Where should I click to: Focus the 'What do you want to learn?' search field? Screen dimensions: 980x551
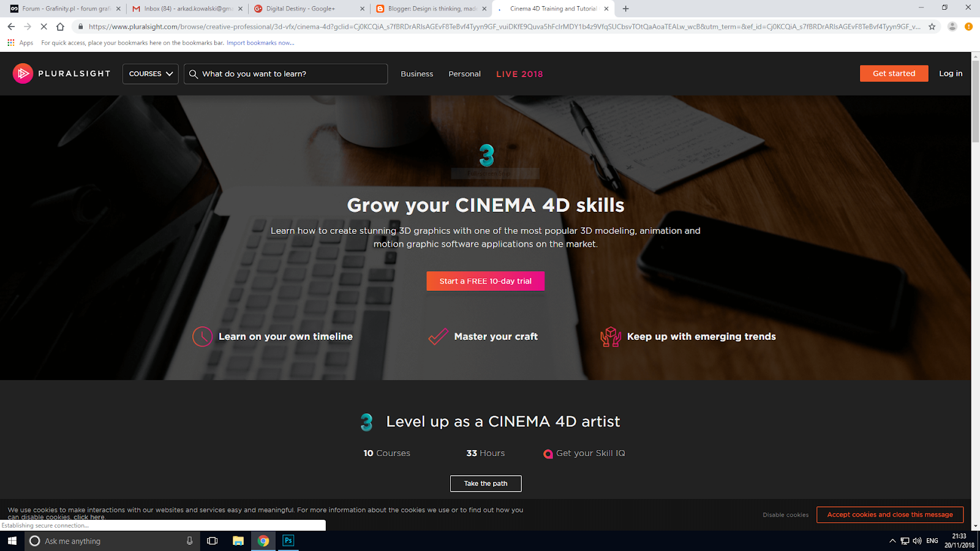pyautogui.click(x=285, y=73)
